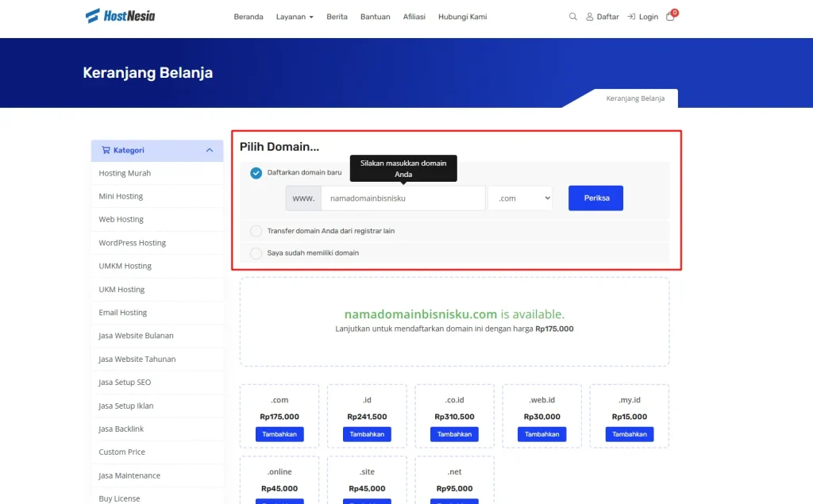Expand the Layanan menu
The height and width of the screenshot is (504, 813).
(295, 17)
